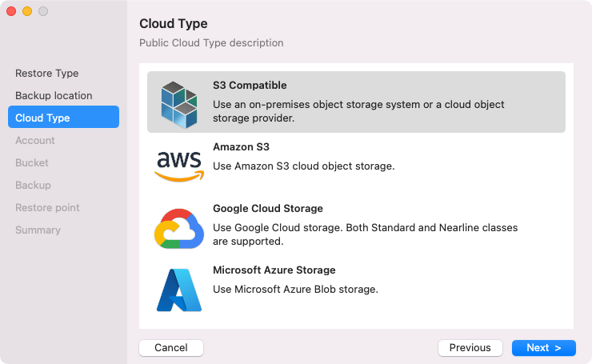The height and width of the screenshot is (364, 592).
Task: Click the S3 Compatible cubes icon
Action: (x=179, y=104)
